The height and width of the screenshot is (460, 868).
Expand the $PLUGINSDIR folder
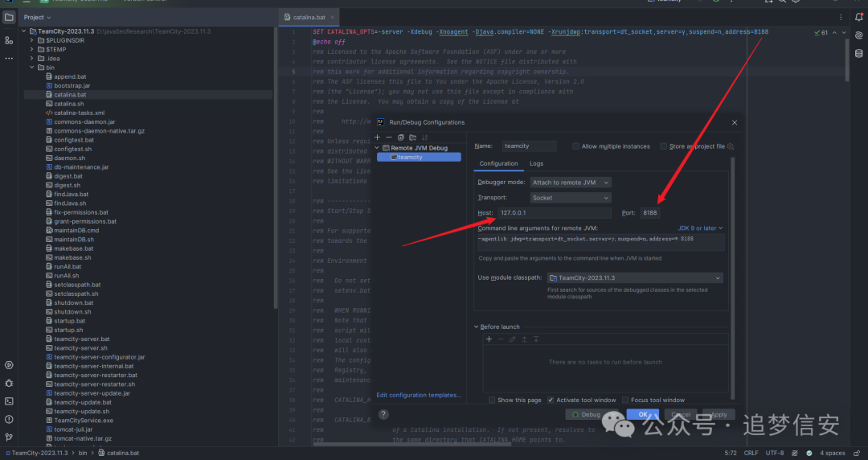click(32, 40)
